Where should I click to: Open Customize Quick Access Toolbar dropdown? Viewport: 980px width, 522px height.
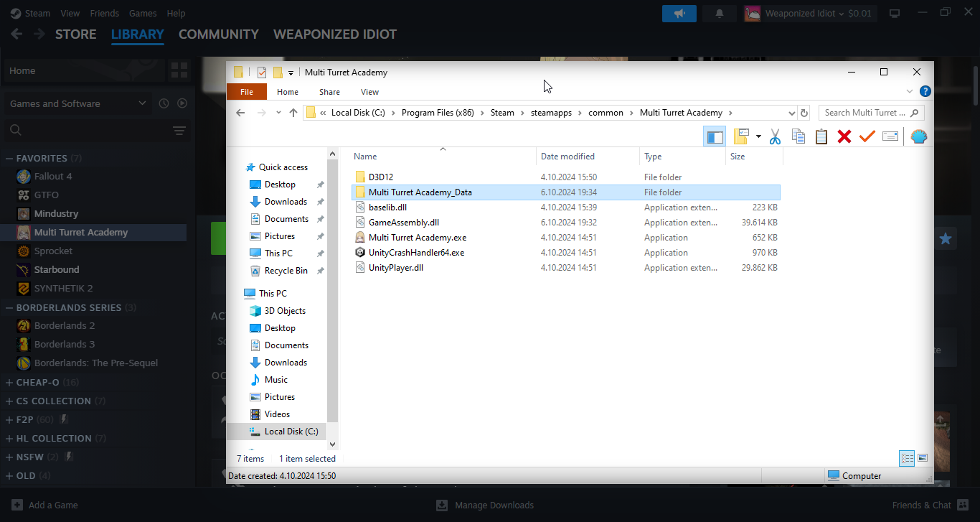pyautogui.click(x=291, y=73)
